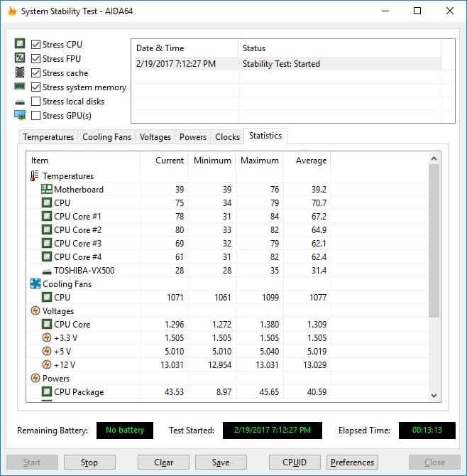Click the Date & Time column header
The image size is (467, 476).
[185, 48]
